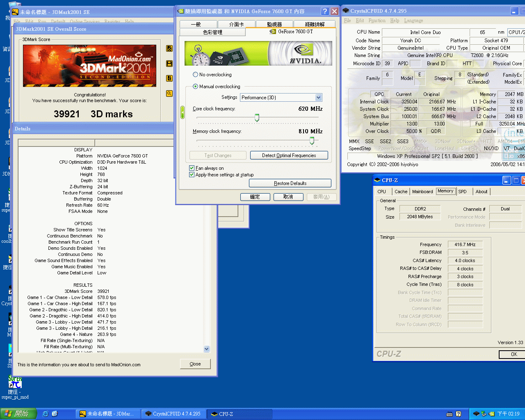This screenshot has width=525, height=420.
Task: Click the NVIDIA logo banner image
Action: pos(258,53)
